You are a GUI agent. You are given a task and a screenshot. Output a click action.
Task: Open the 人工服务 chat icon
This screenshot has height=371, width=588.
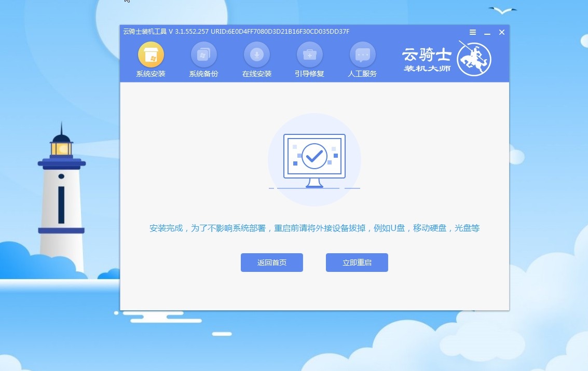[x=362, y=54]
